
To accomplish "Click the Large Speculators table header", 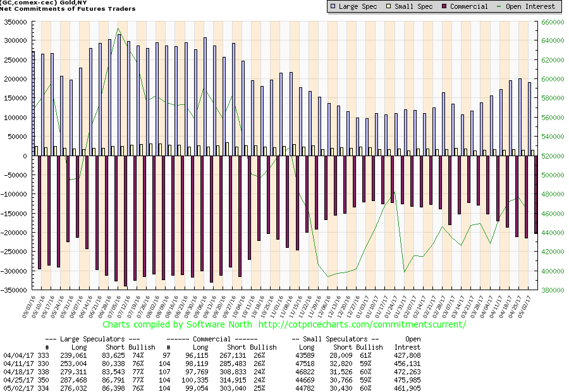I will [x=94, y=339].
